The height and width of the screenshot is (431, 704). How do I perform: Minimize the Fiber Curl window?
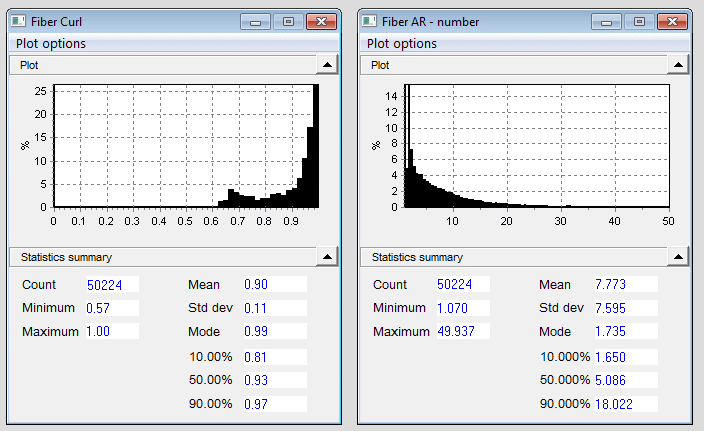(x=256, y=21)
